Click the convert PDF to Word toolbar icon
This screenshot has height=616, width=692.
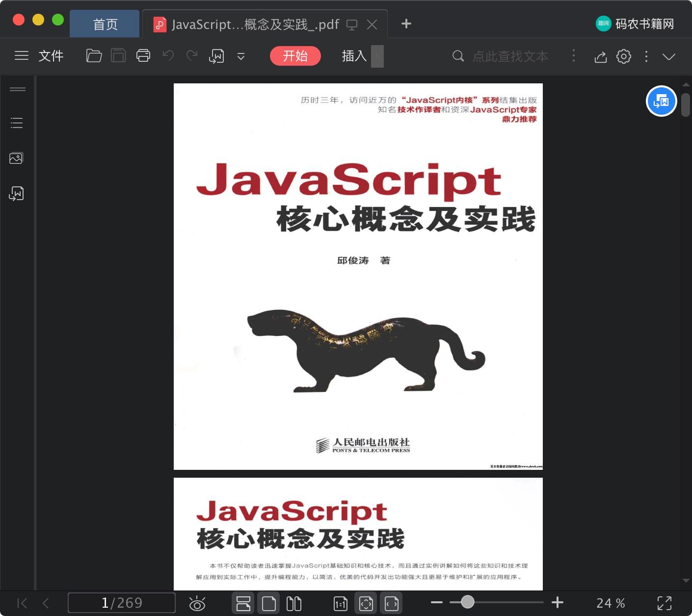[216, 56]
